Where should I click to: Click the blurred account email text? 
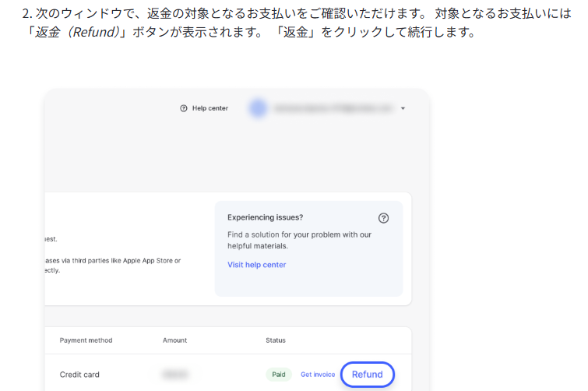point(333,108)
